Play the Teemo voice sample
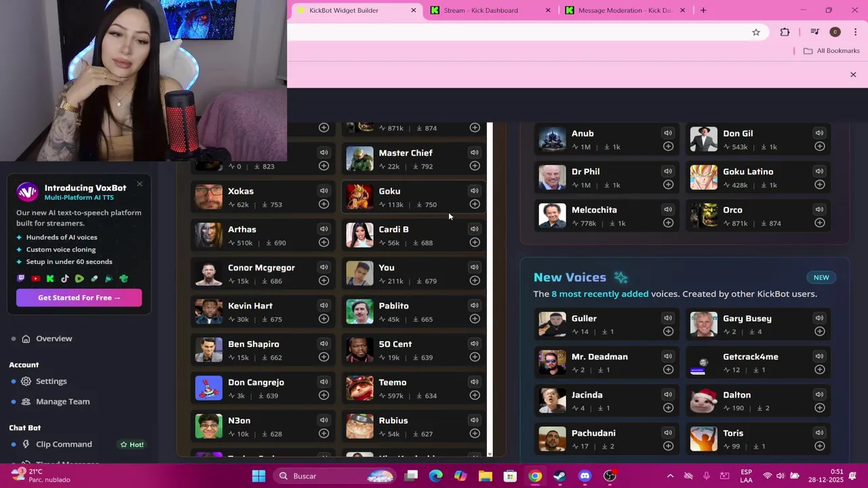 [x=475, y=382]
